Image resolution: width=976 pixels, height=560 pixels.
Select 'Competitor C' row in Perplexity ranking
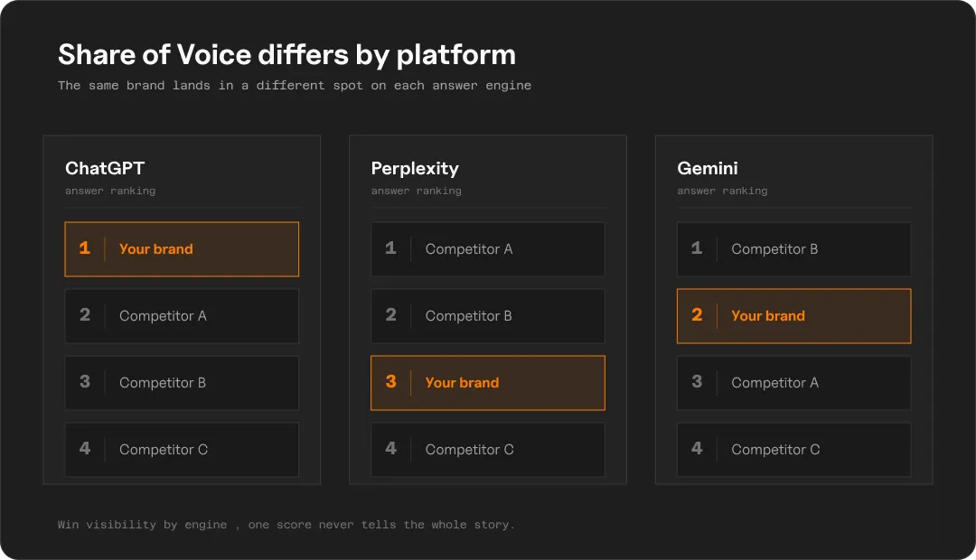(488, 450)
